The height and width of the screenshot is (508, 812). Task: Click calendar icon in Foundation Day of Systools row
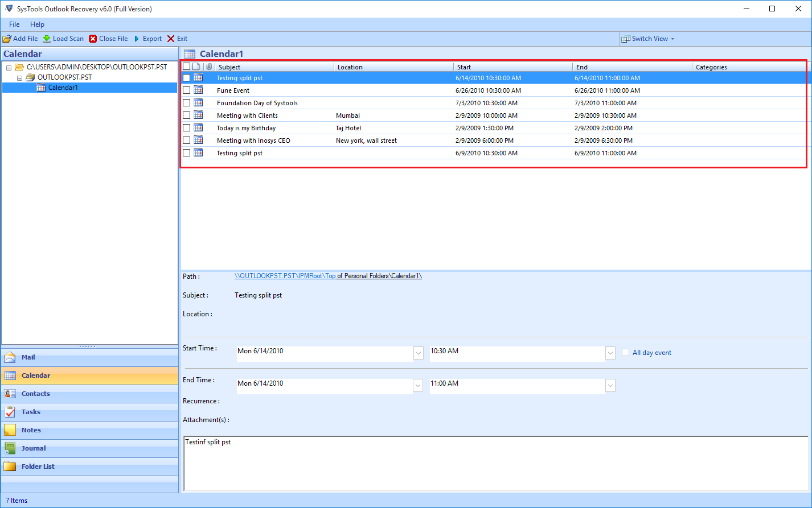click(x=198, y=102)
